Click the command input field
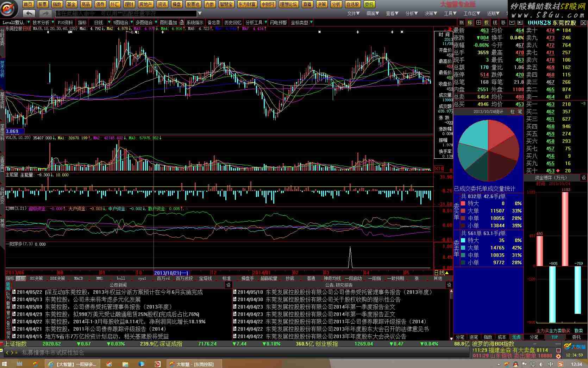This screenshot has height=368, width=588. (x=126, y=13)
